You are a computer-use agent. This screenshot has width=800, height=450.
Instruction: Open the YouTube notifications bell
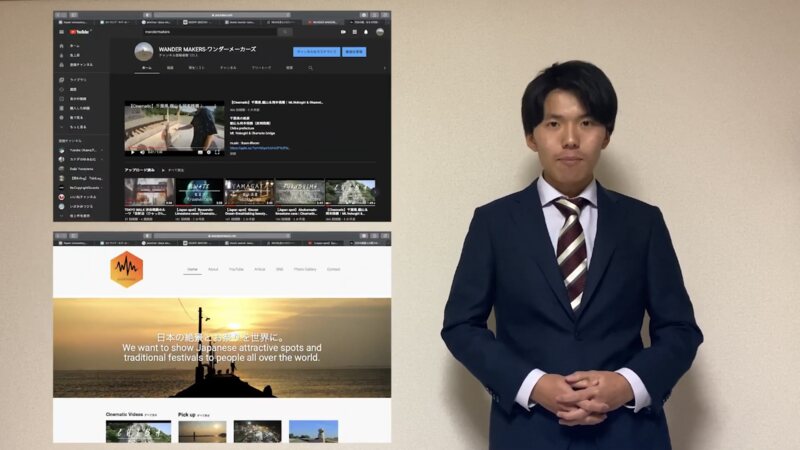coord(366,32)
